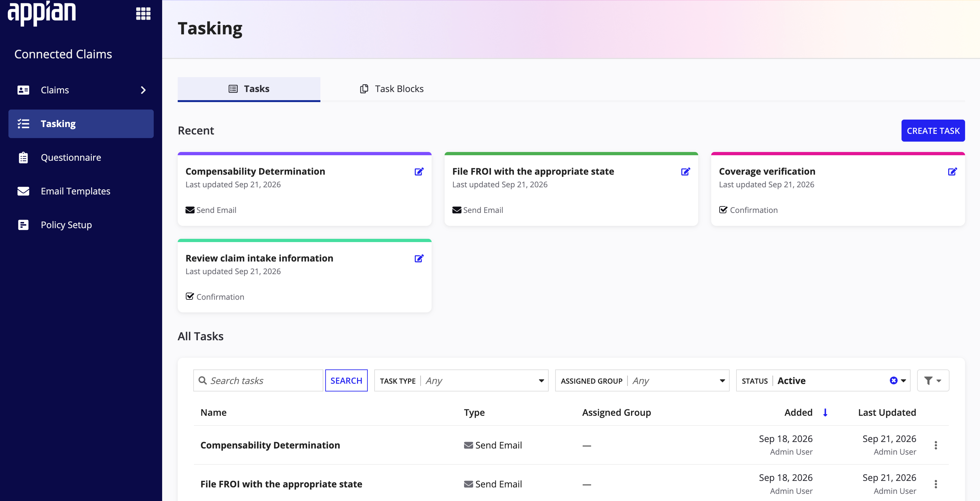The width and height of the screenshot is (980, 501).
Task: Open the Coverage verification recent card title
Action: pos(767,171)
